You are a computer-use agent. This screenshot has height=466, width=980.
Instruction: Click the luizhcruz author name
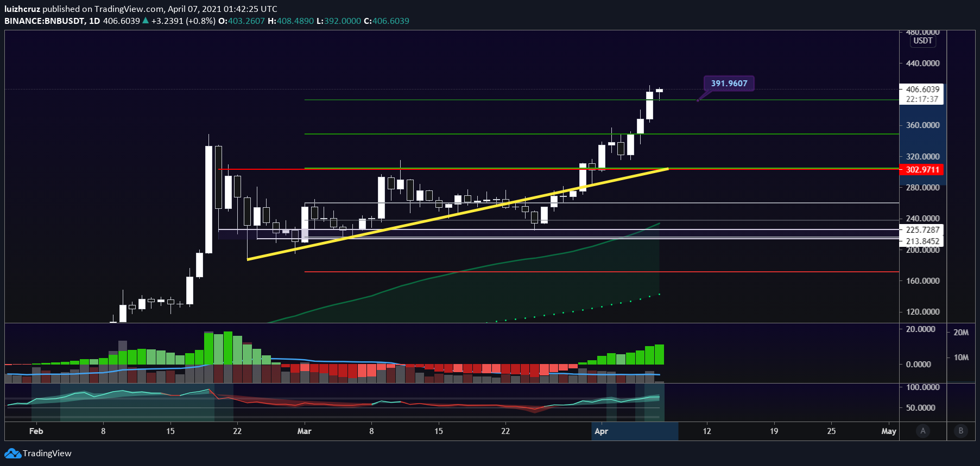(22, 9)
